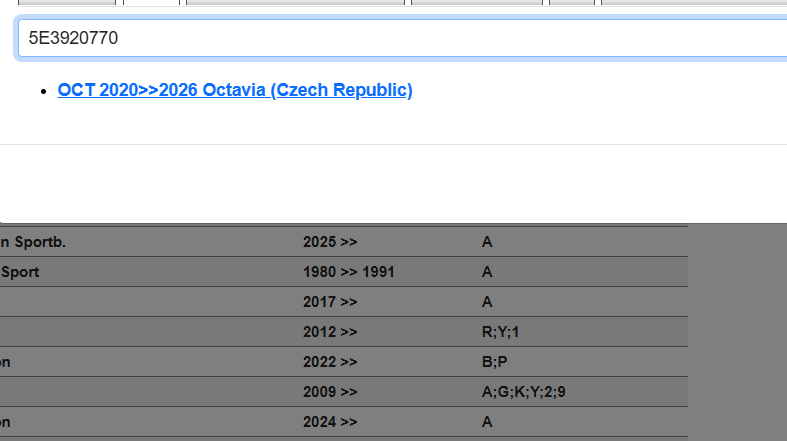
Task: Click the 2012 >> year cell
Action: click(330, 332)
